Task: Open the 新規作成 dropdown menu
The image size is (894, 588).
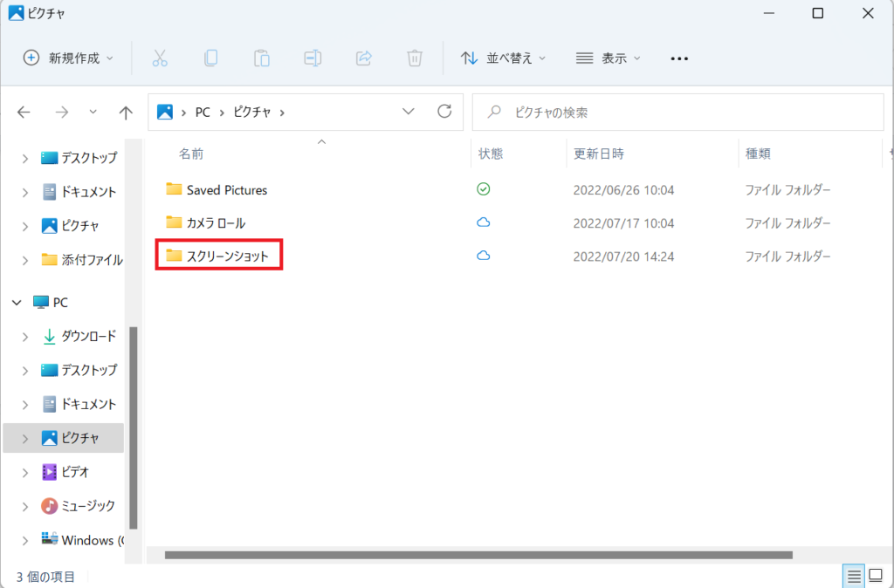Action: pos(68,58)
